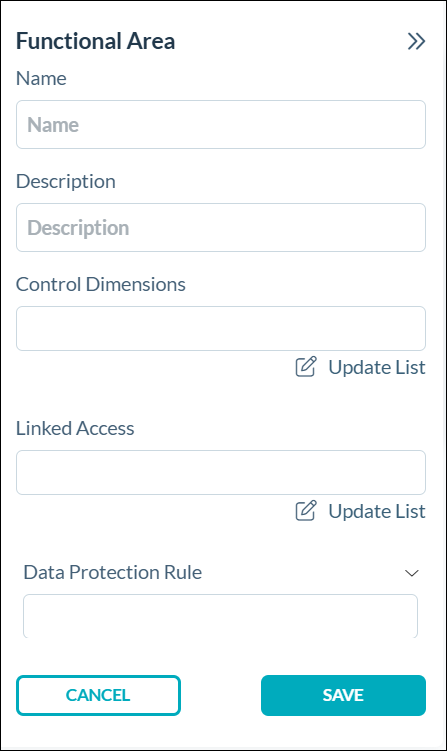447x751 pixels.
Task: Focus the Name text field
Action: (x=221, y=125)
